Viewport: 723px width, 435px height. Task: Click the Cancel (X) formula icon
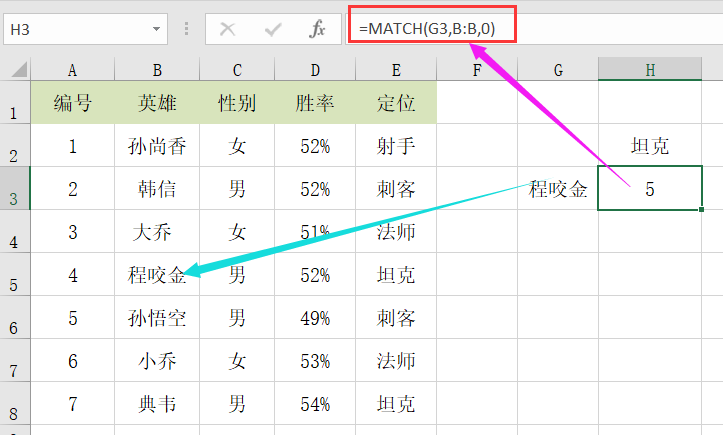click(227, 29)
